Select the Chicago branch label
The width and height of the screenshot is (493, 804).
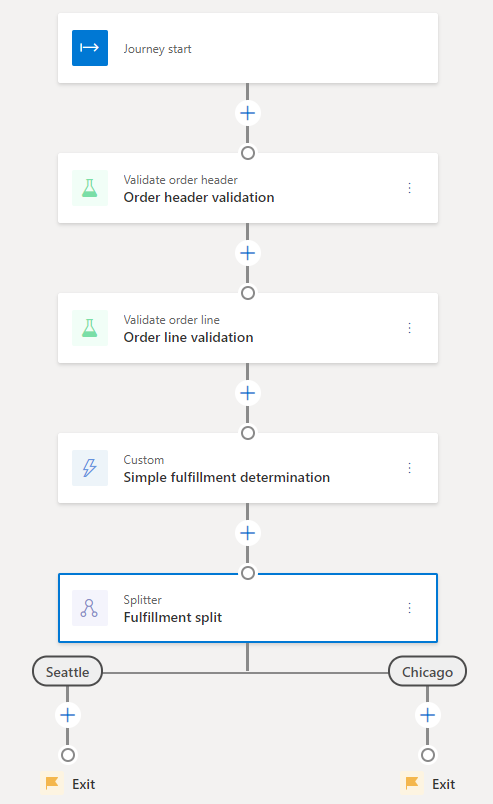427,672
